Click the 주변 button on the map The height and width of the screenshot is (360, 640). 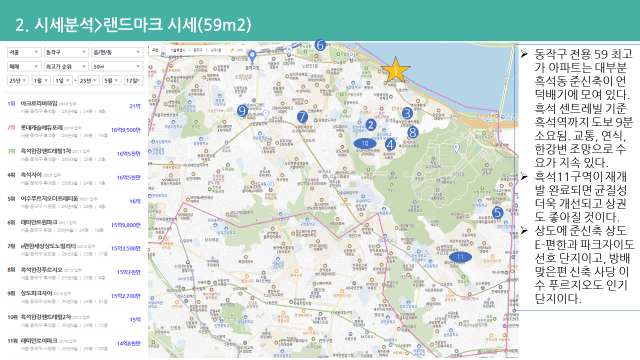(155, 50)
